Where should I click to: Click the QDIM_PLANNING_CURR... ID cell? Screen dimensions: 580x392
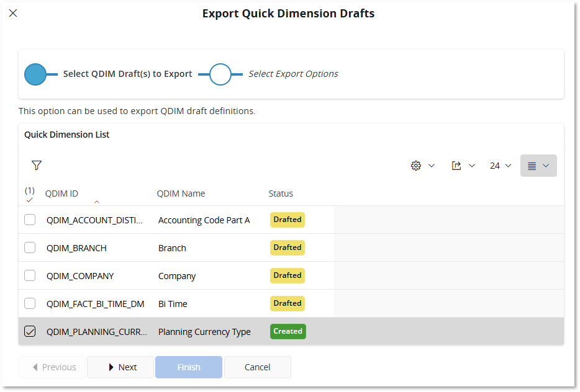pos(96,332)
